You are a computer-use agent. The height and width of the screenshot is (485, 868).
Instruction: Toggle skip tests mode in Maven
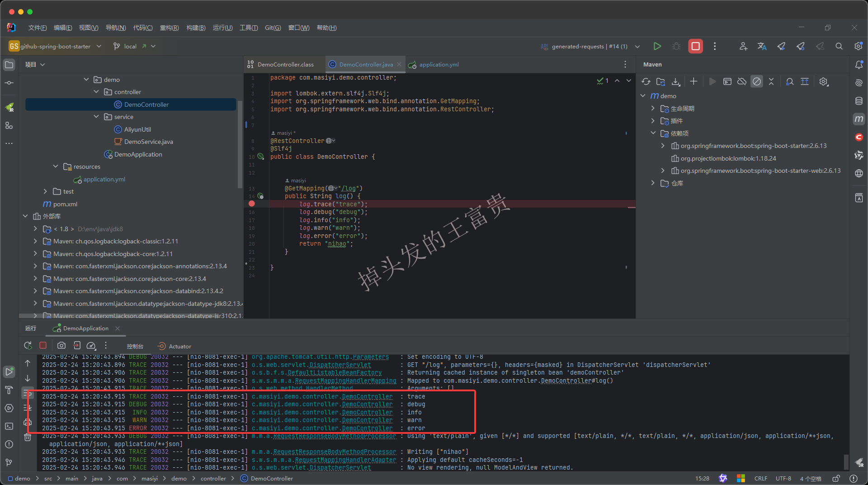pyautogui.click(x=756, y=81)
